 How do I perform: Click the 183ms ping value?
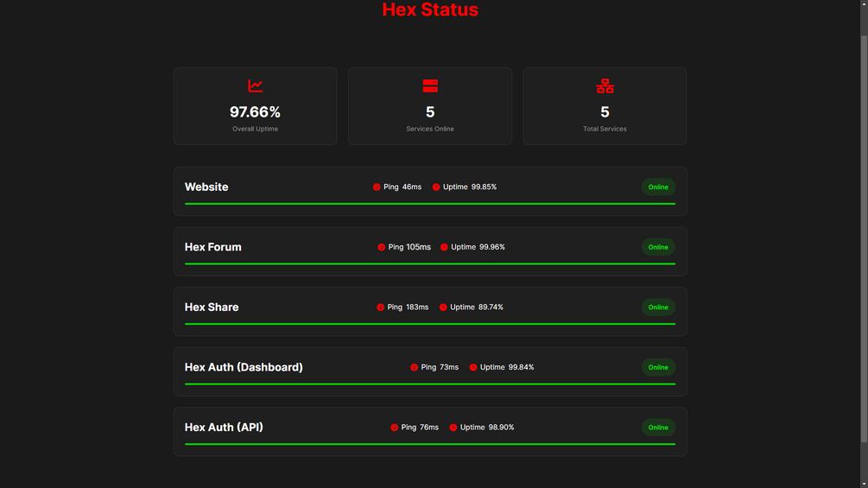pyautogui.click(x=417, y=307)
